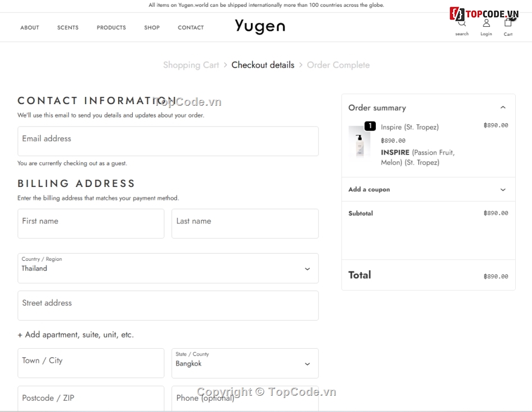Navigate to the SHOP menu item
The height and width of the screenshot is (412, 532).
click(152, 27)
